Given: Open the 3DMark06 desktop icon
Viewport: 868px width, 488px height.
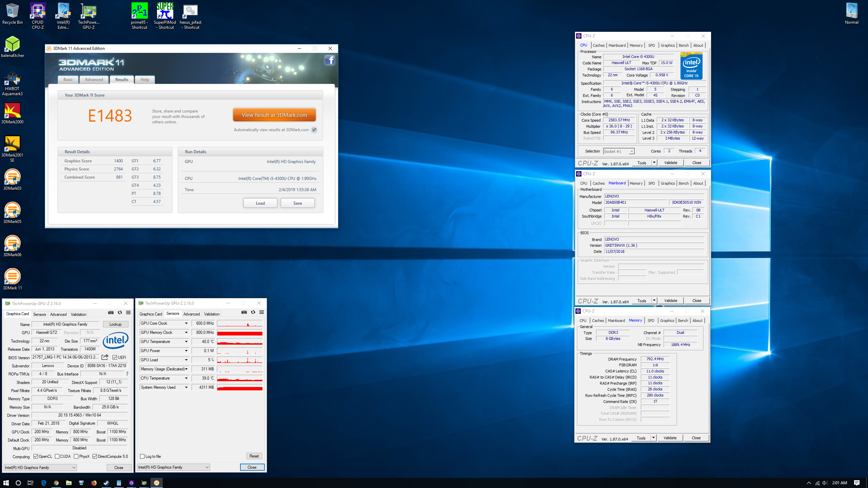Looking at the screenshot, I should coord(13,246).
